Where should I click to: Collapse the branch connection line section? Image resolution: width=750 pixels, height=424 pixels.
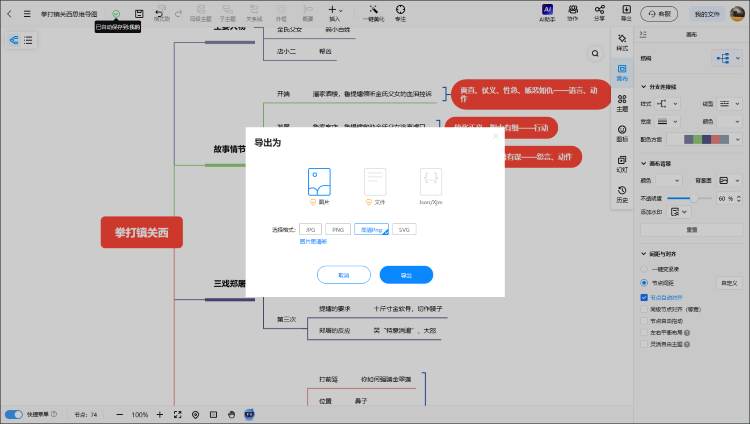(644, 87)
